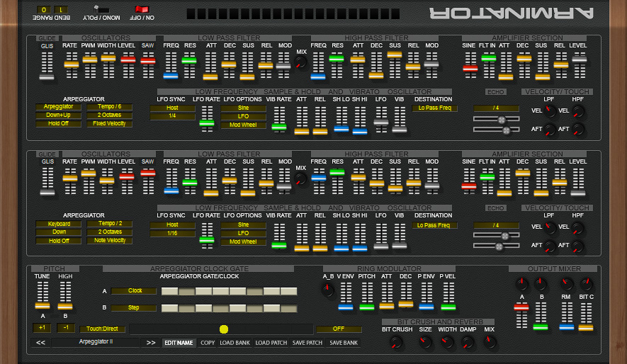Click SAVE PATCH in the patch bar

307,343
